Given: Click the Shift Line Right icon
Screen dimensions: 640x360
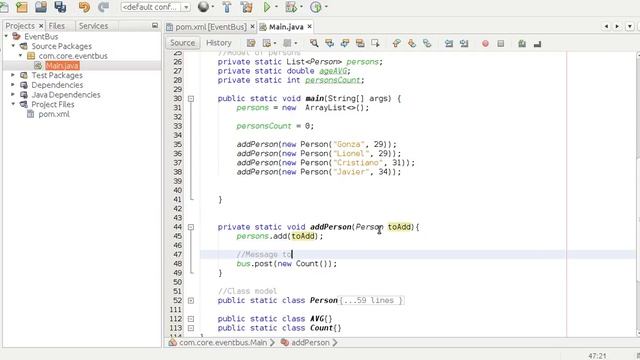Looking at the screenshot, I should (x=464, y=43).
